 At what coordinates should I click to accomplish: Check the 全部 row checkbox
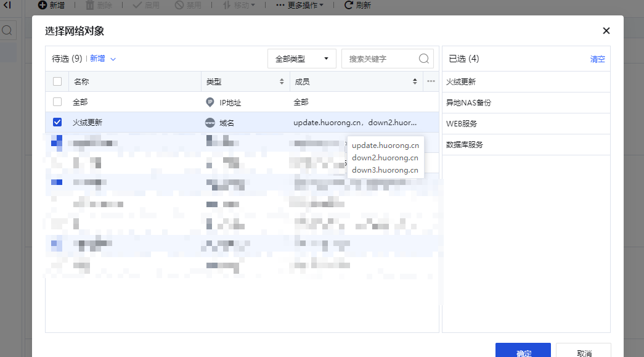(57, 102)
